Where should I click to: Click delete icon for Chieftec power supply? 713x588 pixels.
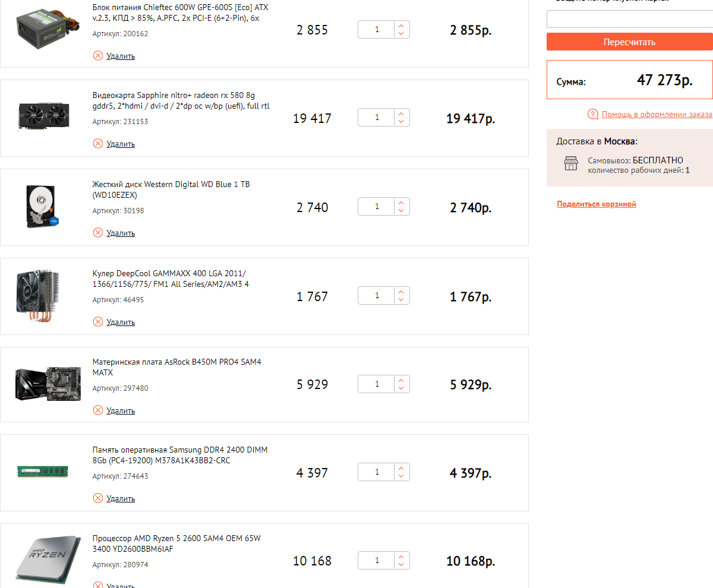(98, 56)
